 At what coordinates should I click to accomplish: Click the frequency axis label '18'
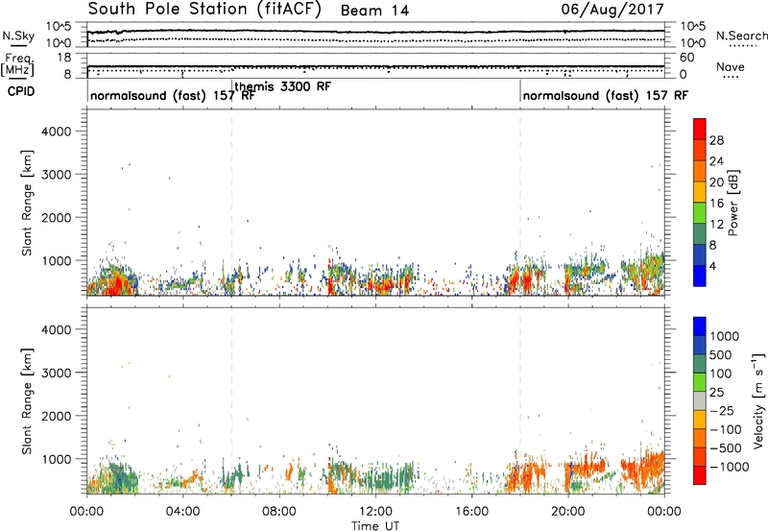coord(63,58)
